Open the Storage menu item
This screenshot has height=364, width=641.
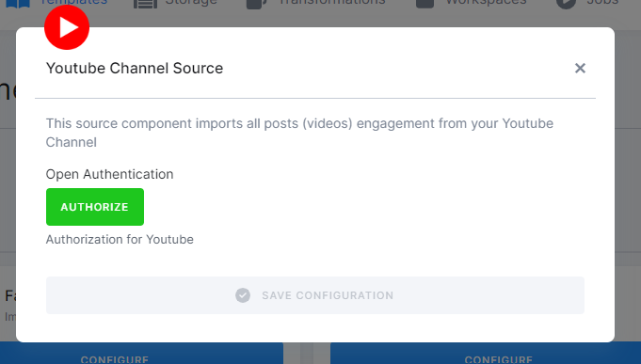coord(176,3)
